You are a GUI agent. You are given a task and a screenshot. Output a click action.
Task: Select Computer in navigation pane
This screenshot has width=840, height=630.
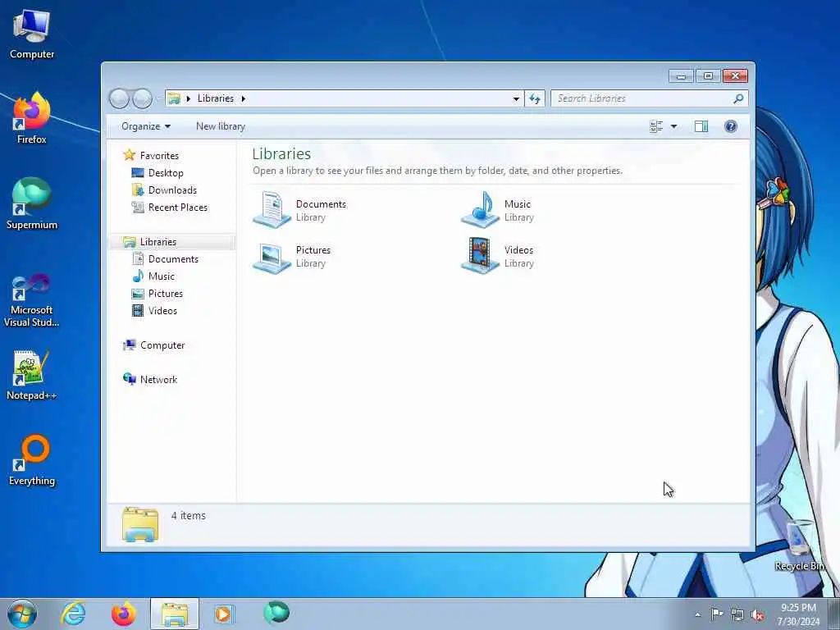pyautogui.click(x=162, y=345)
